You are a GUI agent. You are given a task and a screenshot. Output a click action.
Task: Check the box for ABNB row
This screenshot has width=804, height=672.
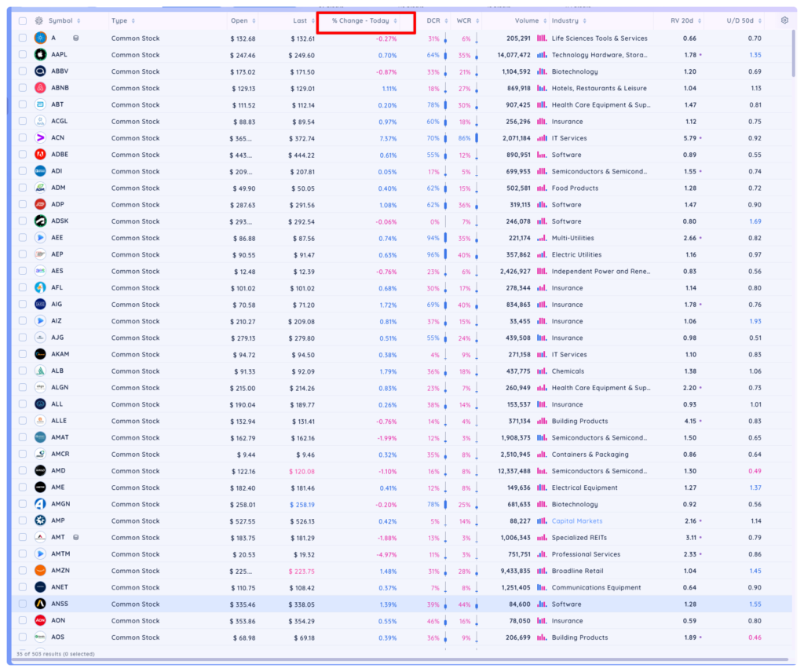click(x=23, y=88)
